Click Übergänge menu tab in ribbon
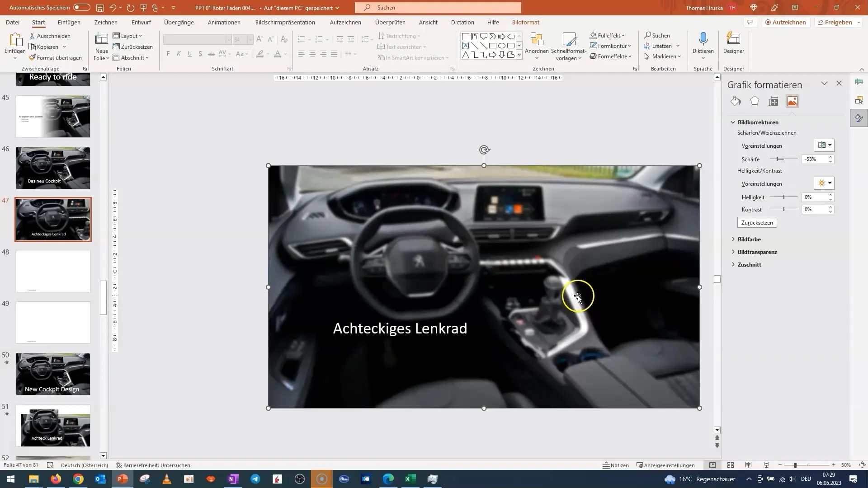Viewport: 868px width, 488px height. tap(179, 22)
